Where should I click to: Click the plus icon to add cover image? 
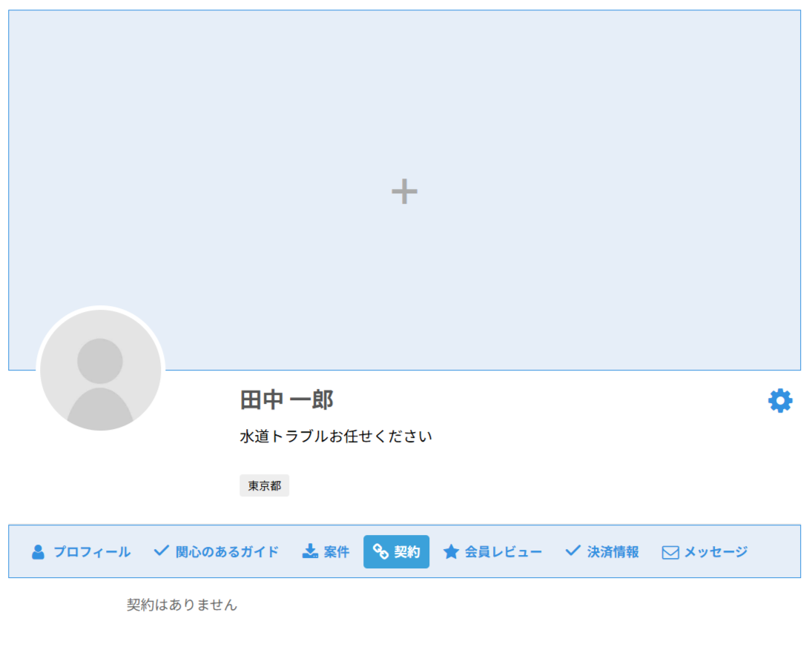click(404, 191)
